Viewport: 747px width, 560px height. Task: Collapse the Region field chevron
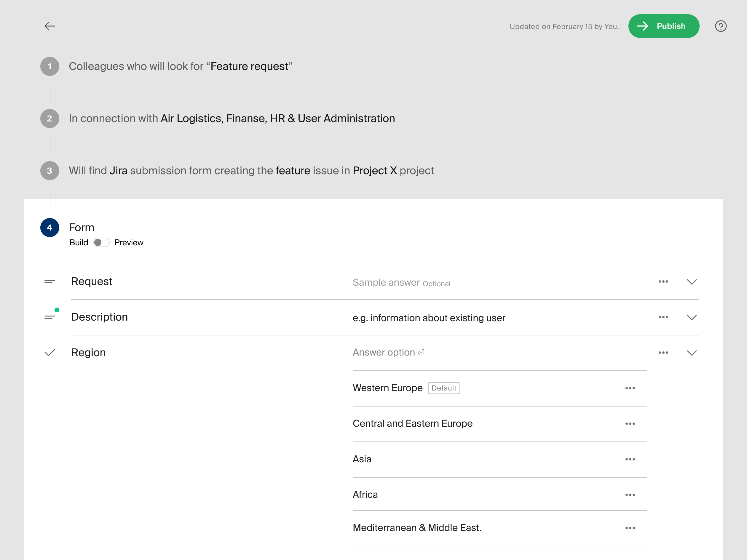click(x=692, y=352)
